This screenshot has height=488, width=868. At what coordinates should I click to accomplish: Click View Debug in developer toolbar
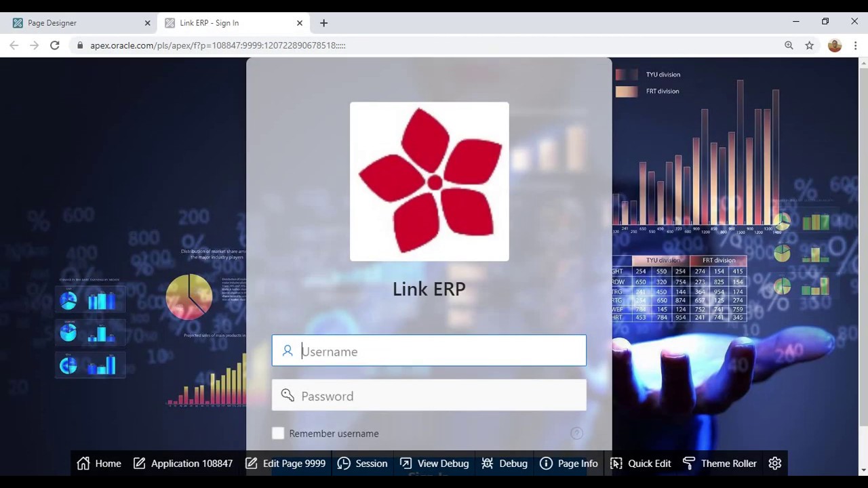pyautogui.click(x=435, y=464)
